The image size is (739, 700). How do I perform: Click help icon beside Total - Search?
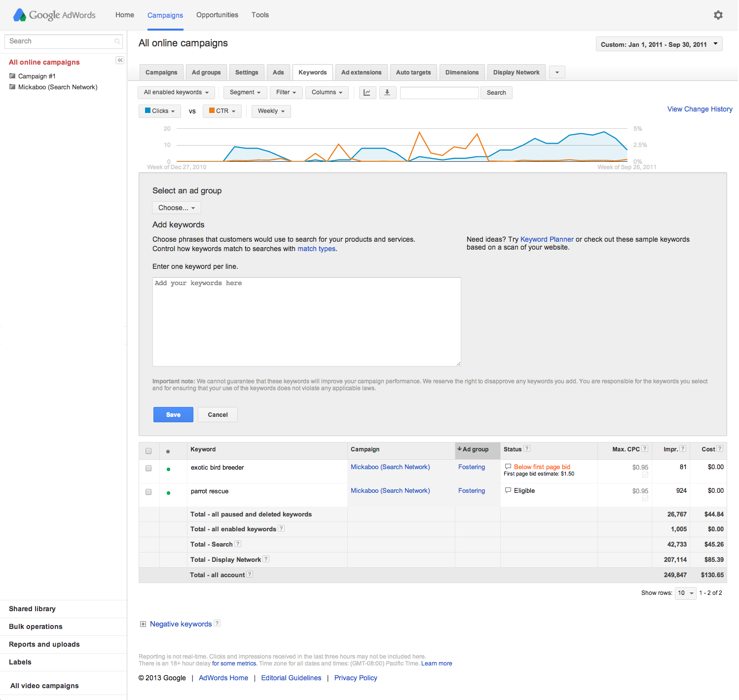pos(238,544)
